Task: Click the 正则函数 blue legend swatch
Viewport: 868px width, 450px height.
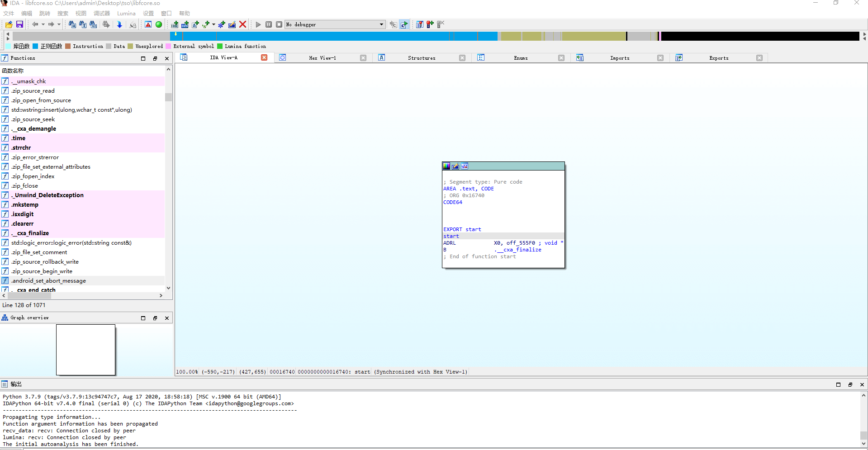Action: tap(35, 46)
